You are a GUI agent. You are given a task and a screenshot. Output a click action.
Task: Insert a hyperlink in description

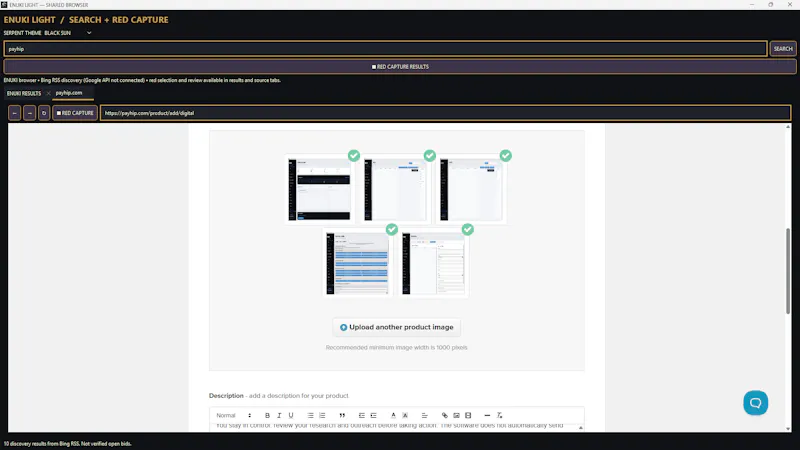coord(445,415)
